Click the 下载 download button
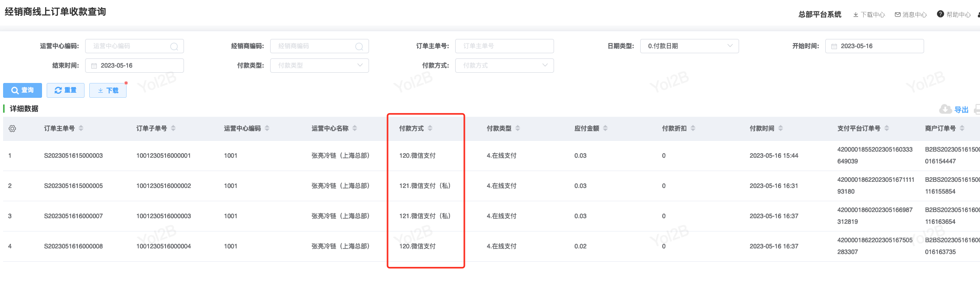 [108, 90]
